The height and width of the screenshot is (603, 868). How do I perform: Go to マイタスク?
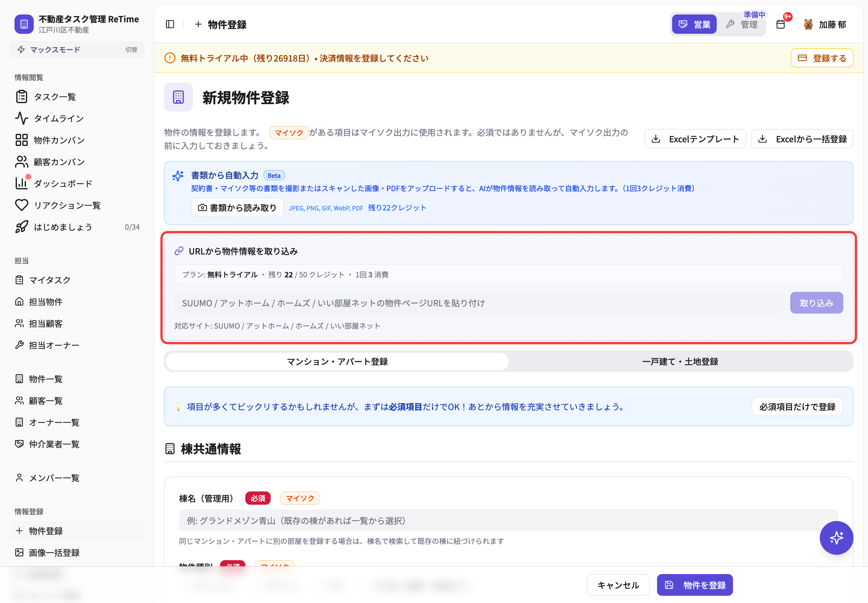point(77,280)
